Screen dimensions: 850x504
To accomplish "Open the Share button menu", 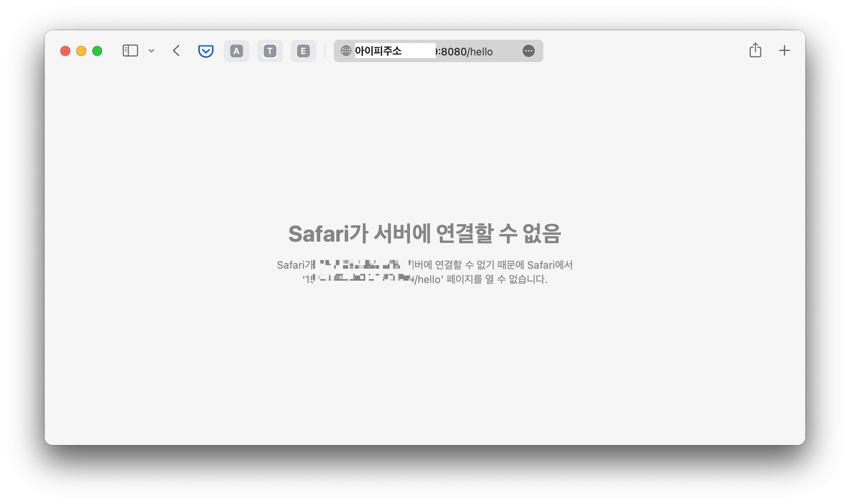I will pos(755,51).
